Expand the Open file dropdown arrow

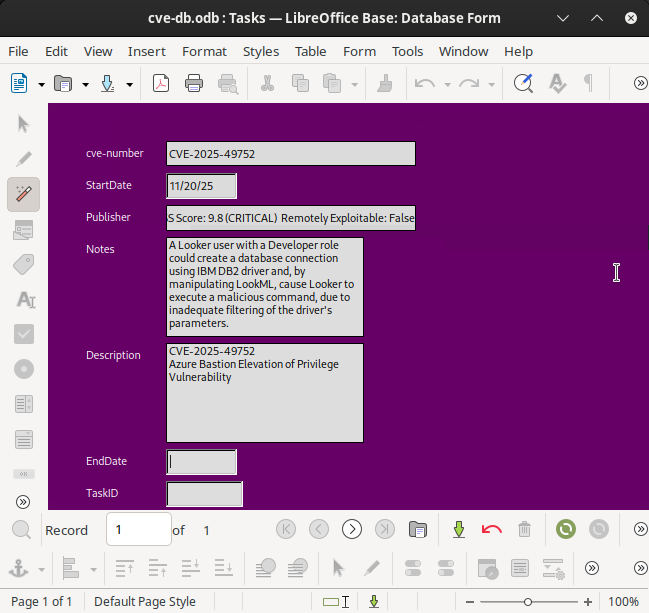85,85
